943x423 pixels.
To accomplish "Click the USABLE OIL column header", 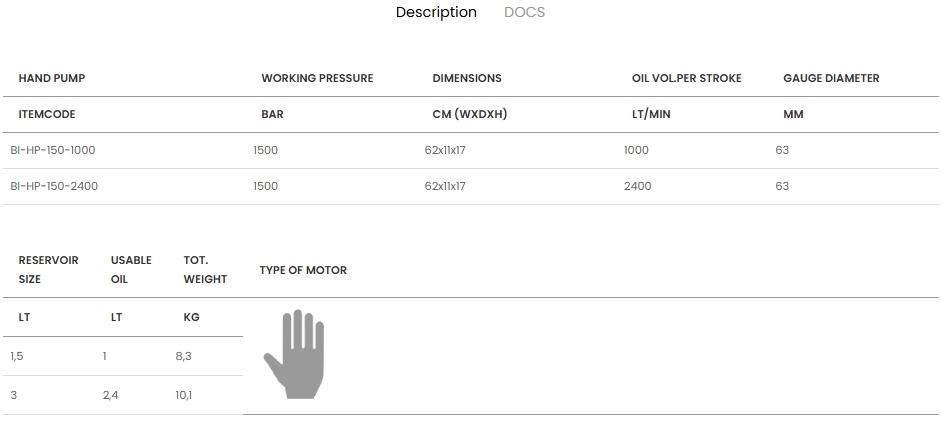I will pyautogui.click(x=131, y=269).
